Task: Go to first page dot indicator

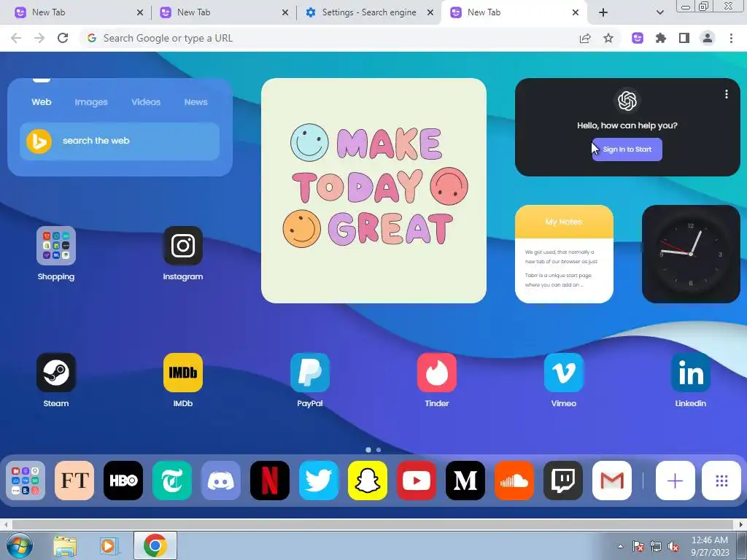Action: [368, 449]
